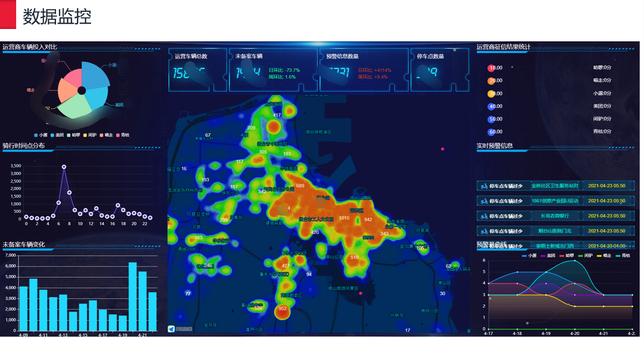
Task: Select the 停车点数量 stat card
Action: 439,69
